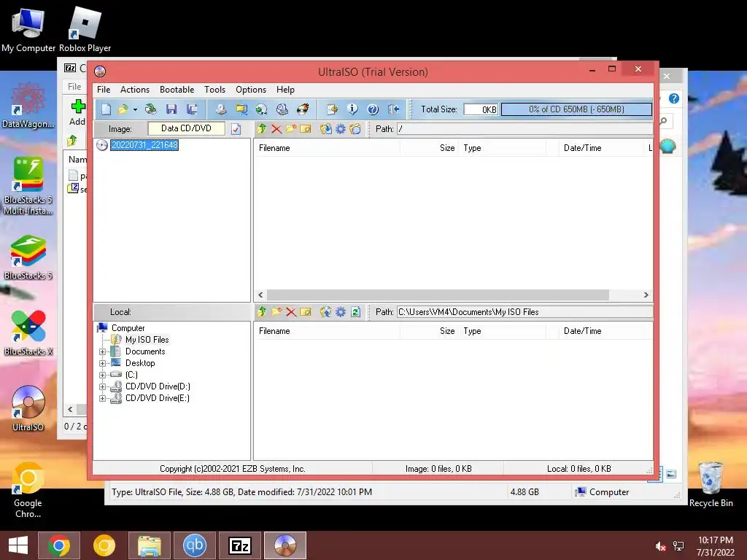747x560 pixels.
Task: Click the Add button in 7-Zip window
Action: (x=77, y=112)
